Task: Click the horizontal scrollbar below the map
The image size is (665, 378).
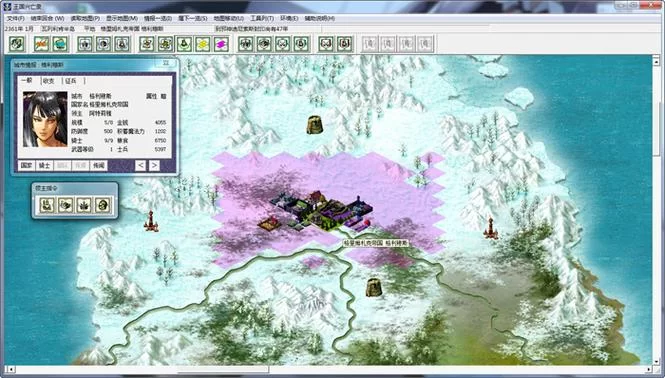Action: tap(329, 370)
